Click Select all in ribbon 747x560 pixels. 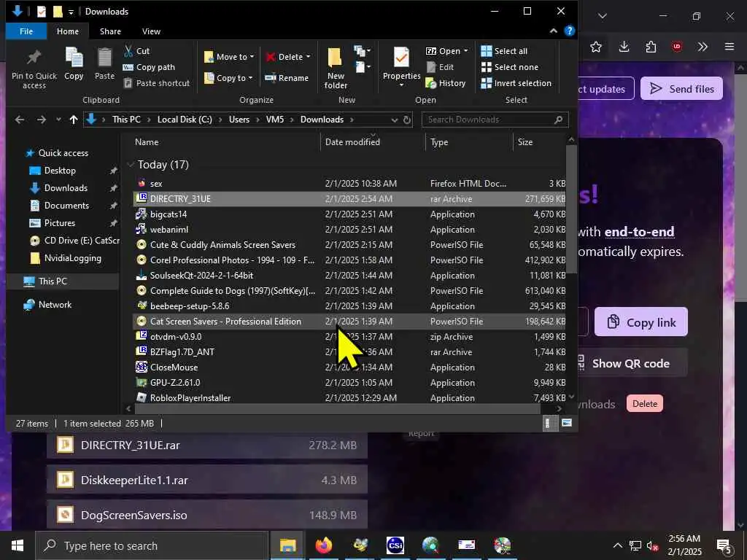(x=504, y=51)
